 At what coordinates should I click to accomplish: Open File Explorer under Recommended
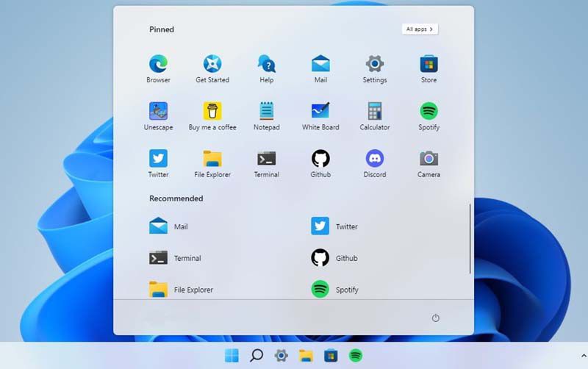[181, 290]
